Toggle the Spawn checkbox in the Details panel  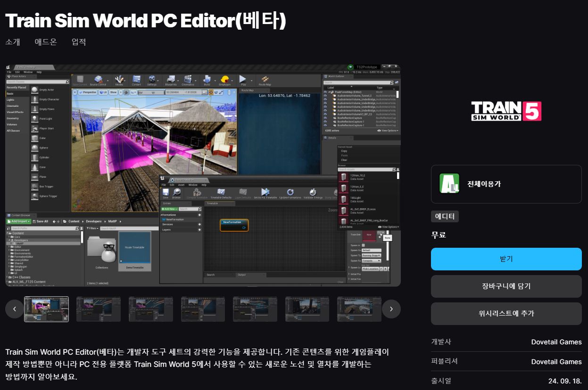point(363,245)
